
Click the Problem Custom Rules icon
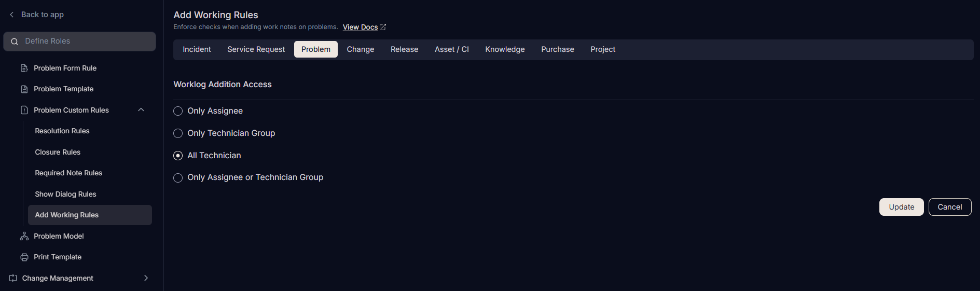tap(24, 110)
